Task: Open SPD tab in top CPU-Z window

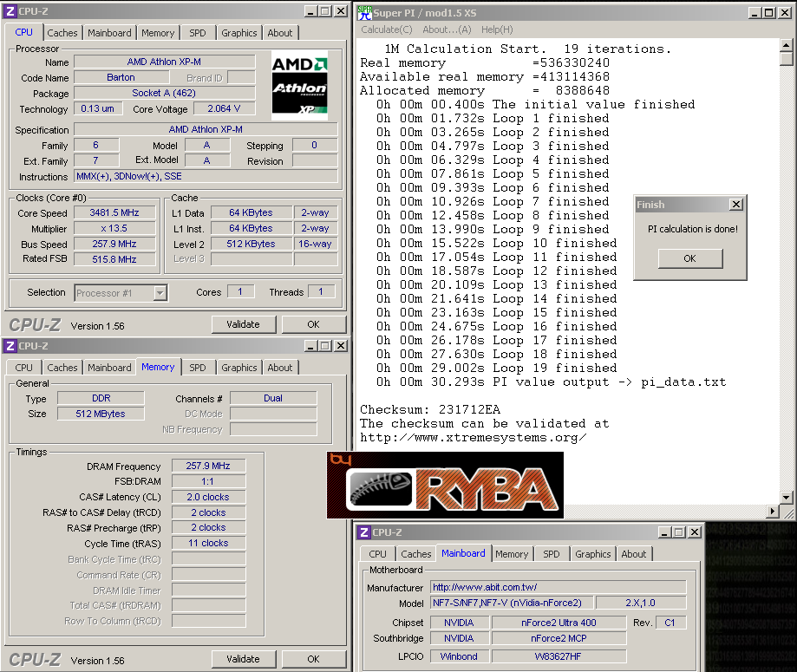Action: click(x=198, y=33)
